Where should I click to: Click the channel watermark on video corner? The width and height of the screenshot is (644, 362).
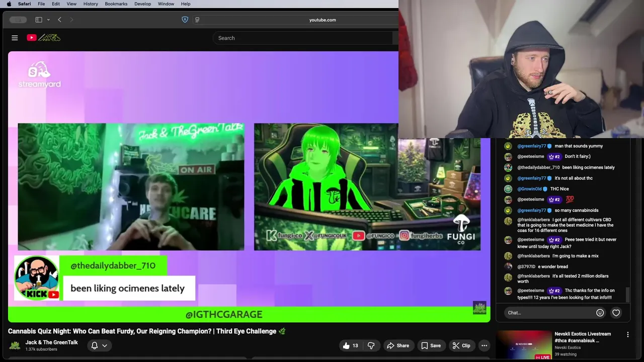(x=479, y=308)
